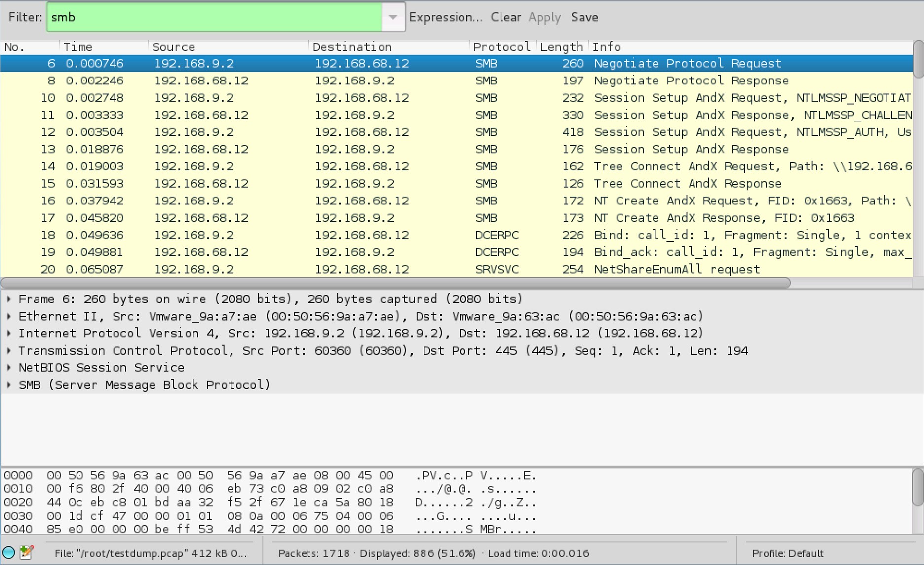Click the Profile: Default status area

[x=788, y=553]
